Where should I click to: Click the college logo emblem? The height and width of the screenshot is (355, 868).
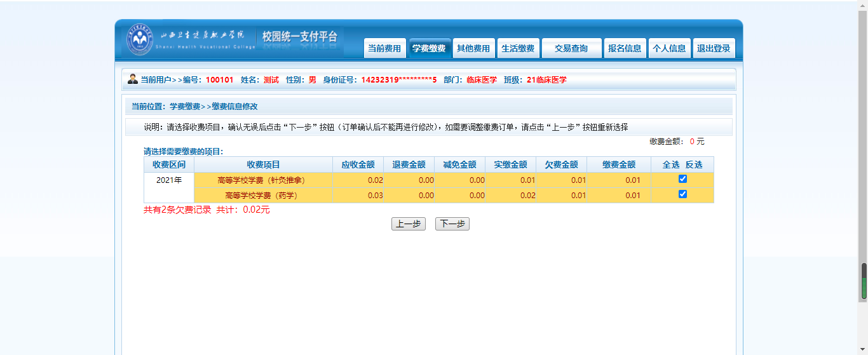[139, 39]
